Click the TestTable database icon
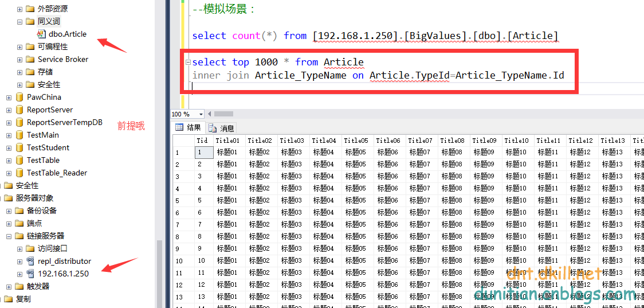644x308 pixels. click(x=19, y=161)
